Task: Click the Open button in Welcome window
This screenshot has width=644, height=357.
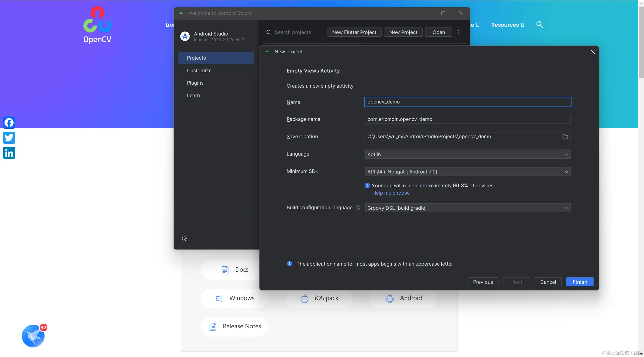Action: [x=439, y=32]
